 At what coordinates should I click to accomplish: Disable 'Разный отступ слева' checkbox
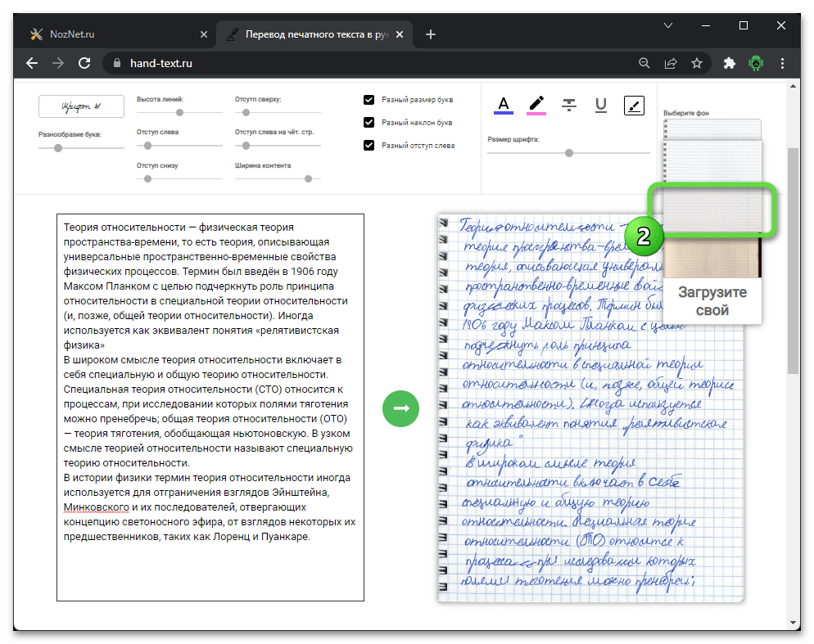coord(369,146)
